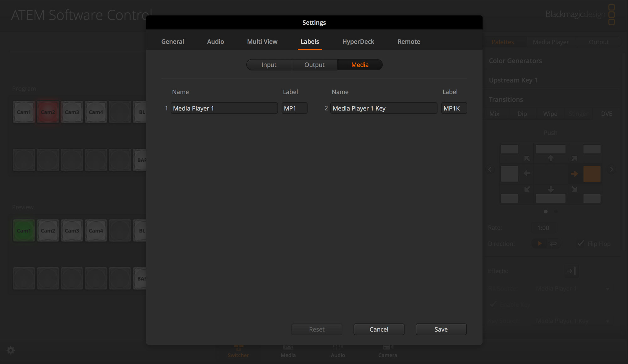This screenshot has width=628, height=364.
Task: Click the Effects insert arrow icon
Action: [x=571, y=271]
